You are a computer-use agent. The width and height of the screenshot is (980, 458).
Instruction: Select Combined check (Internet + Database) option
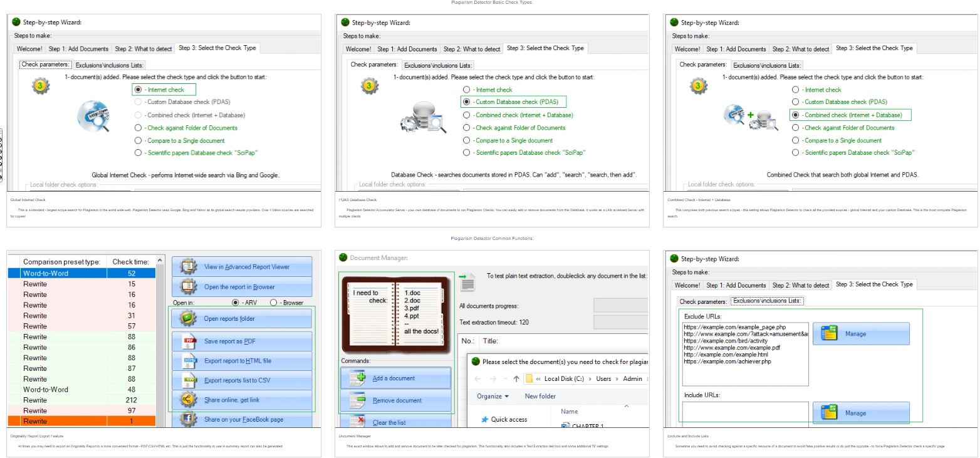coord(795,115)
